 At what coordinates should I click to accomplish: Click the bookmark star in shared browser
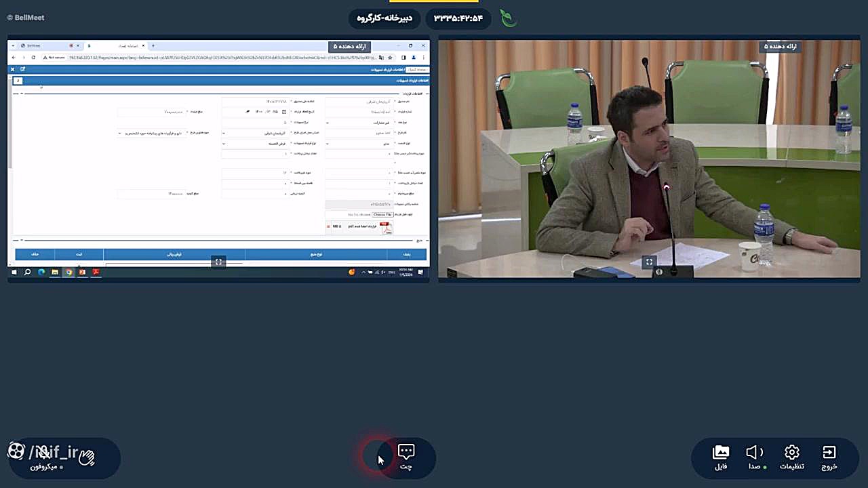click(390, 58)
